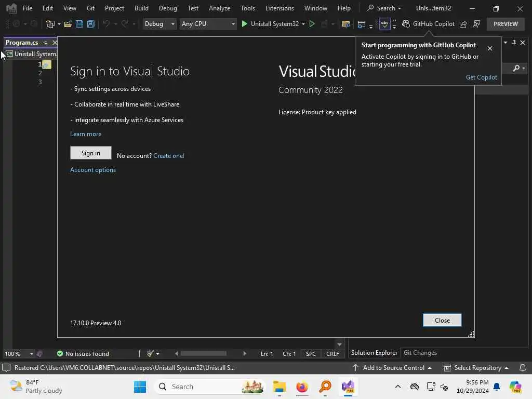Click the Save All double-disk icon
The height and width of the screenshot is (399, 532).
tap(90, 24)
